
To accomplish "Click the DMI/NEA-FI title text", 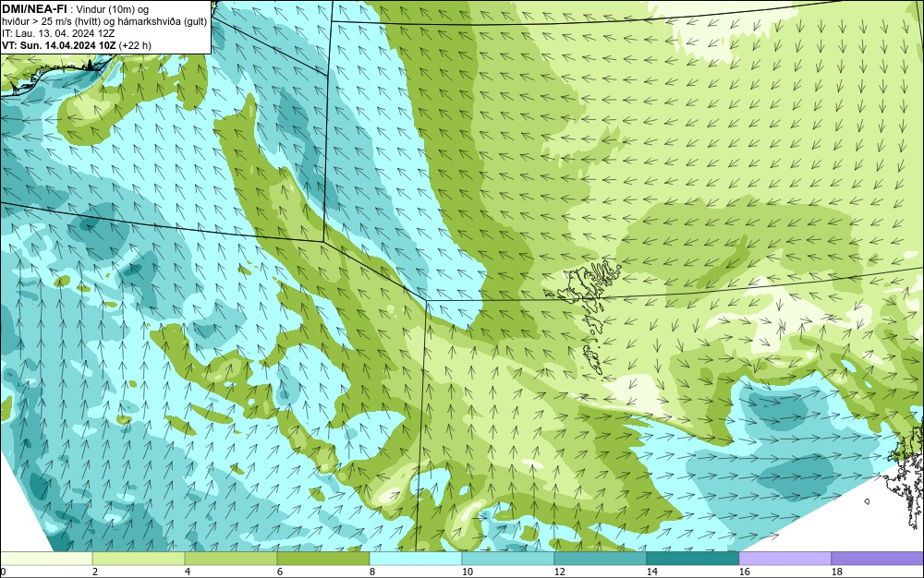I will 34,8.
